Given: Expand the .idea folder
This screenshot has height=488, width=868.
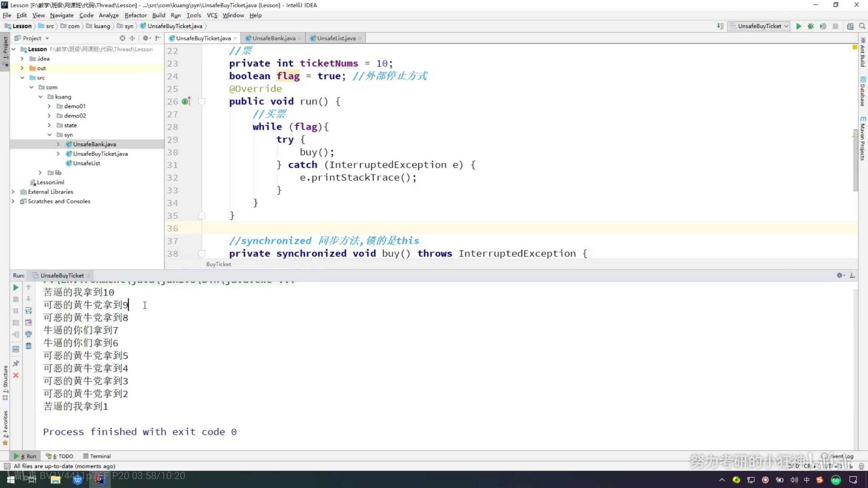Looking at the screenshot, I should [22, 59].
